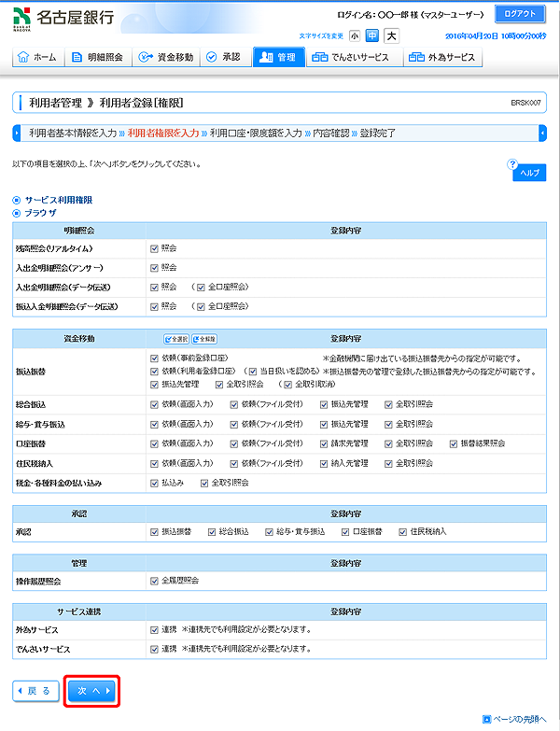Open the 外為サービス tab
560x731 pixels.
click(x=442, y=57)
